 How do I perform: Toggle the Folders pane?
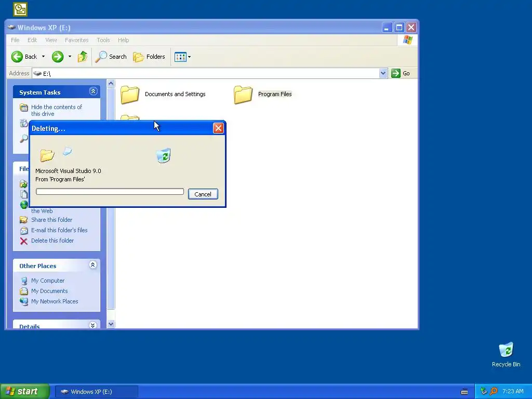149,57
